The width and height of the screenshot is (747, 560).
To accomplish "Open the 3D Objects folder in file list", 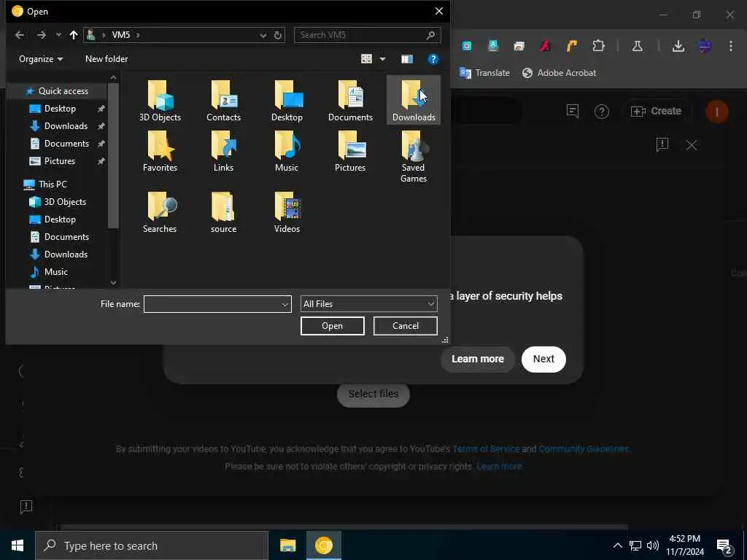I will pyautogui.click(x=160, y=101).
